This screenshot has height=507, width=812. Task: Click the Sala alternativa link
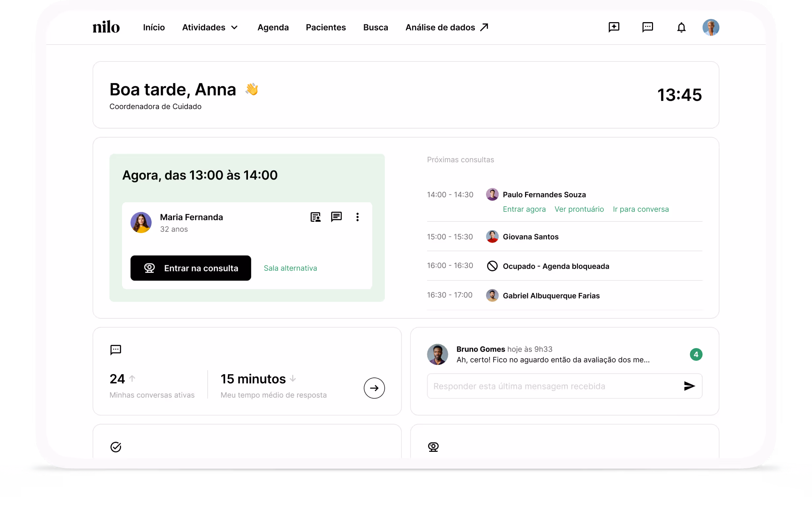(x=290, y=268)
